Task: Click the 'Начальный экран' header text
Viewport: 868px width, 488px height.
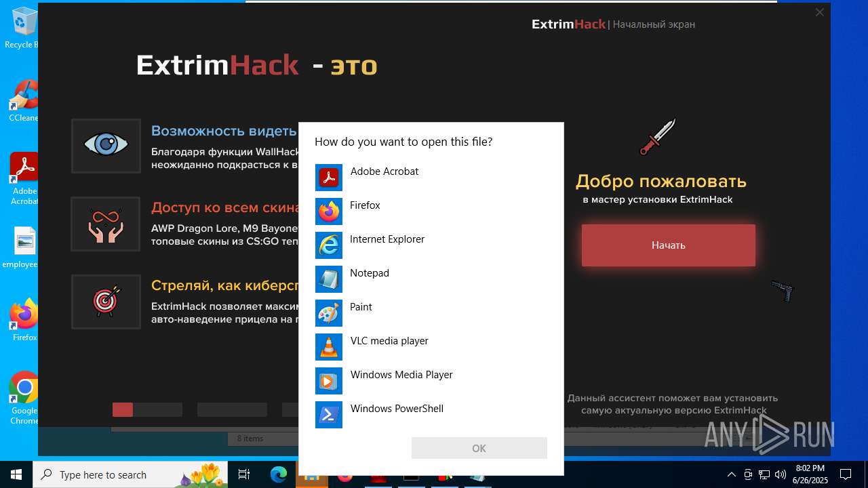Action: click(654, 24)
